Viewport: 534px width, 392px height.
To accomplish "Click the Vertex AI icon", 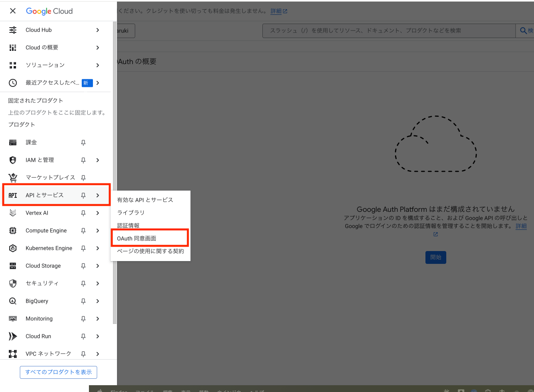I will point(13,213).
